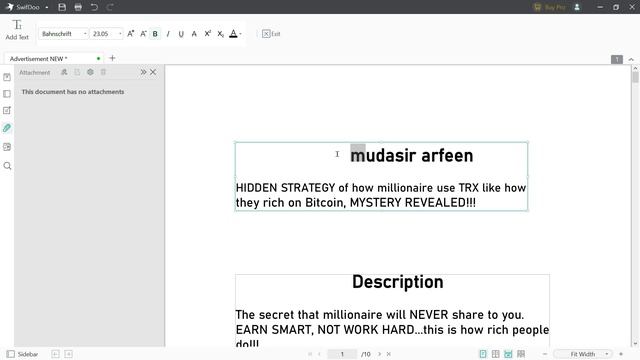Image resolution: width=640 pixels, height=360 pixels.
Task: Add an attachment in the Attachment panel
Action: pyautogui.click(x=64, y=72)
